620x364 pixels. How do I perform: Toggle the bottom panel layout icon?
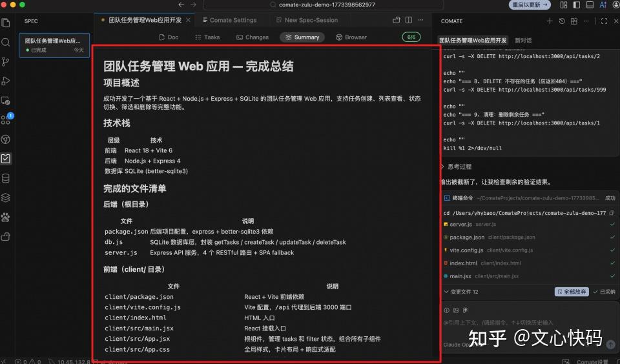coord(590,5)
